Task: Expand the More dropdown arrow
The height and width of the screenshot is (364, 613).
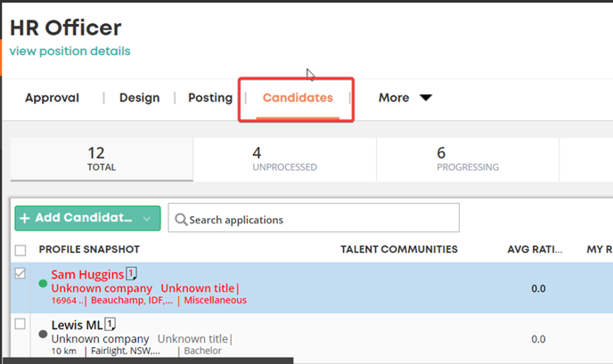Action: pyautogui.click(x=426, y=97)
